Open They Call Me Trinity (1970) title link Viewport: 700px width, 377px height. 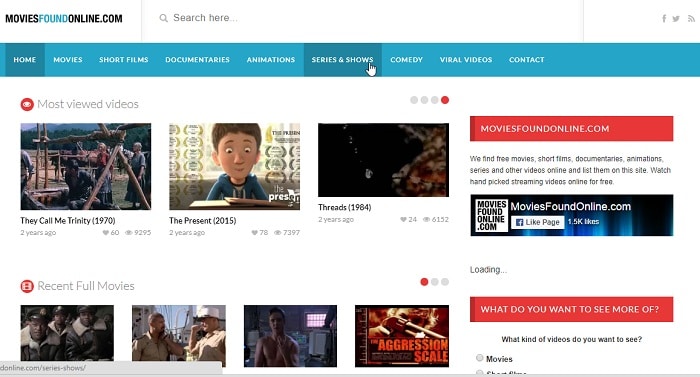[x=68, y=221]
